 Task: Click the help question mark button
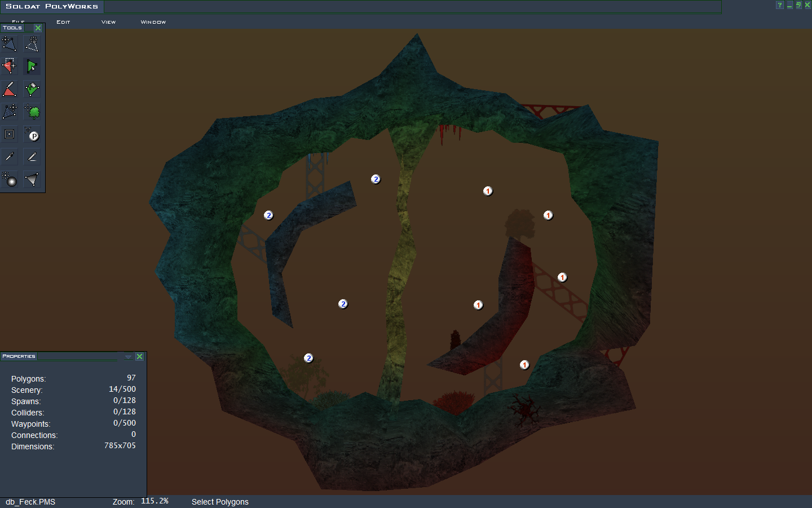click(x=780, y=5)
